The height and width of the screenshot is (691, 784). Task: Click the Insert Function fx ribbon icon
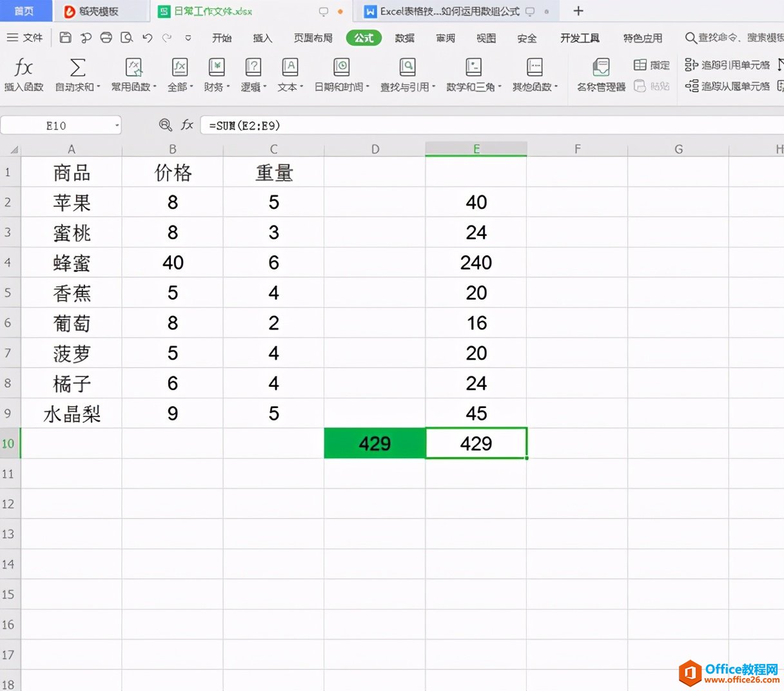[23, 67]
